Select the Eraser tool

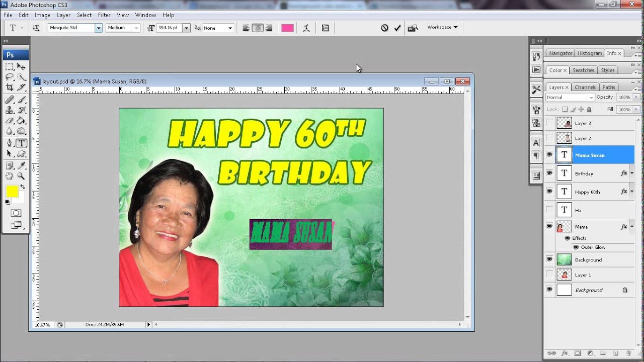(10, 121)
